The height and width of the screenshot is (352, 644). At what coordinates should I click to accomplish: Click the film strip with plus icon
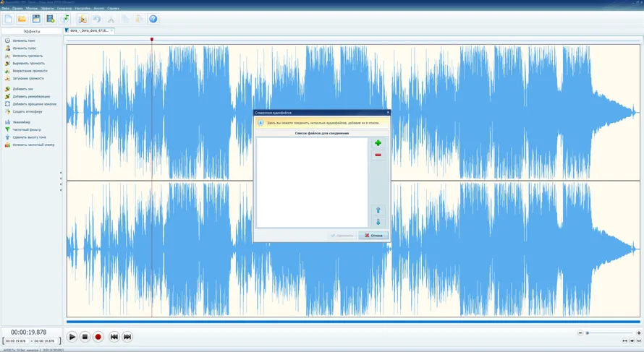pyautogui.click(x=51, y=19)
